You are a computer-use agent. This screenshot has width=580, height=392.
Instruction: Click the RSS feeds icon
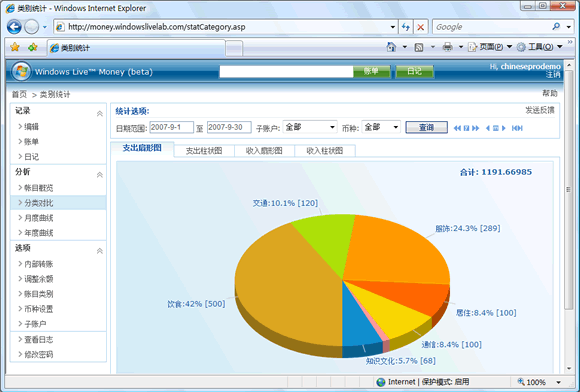pyautogui.click(x=419, y=47)
